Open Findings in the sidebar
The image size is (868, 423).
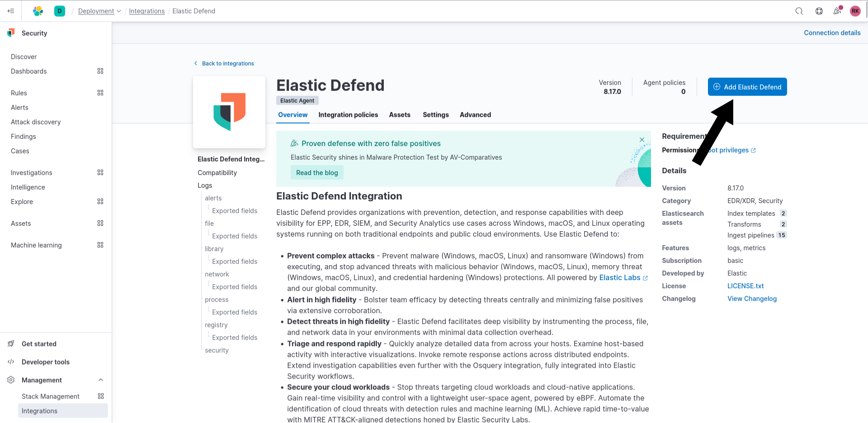tap(24, 136)
